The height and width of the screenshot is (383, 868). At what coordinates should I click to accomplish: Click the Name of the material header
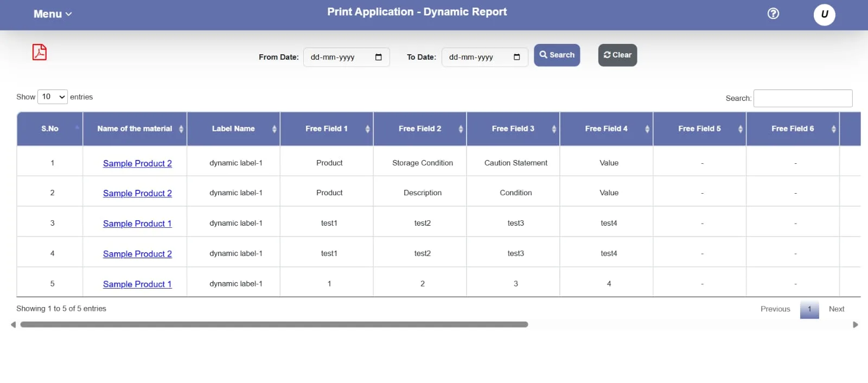(135, 129)
